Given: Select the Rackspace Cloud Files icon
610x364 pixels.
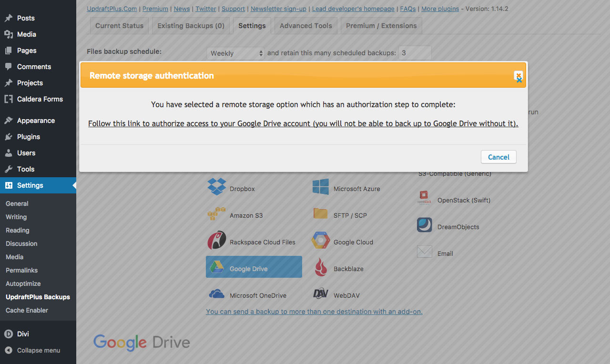Looking at the screenshot, I should (217, 240).
